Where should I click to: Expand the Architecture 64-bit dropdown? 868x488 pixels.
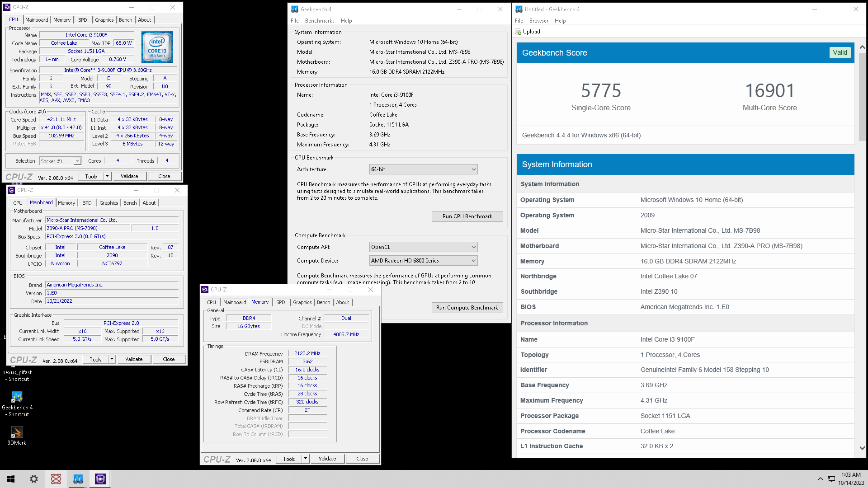coord(473,169)
